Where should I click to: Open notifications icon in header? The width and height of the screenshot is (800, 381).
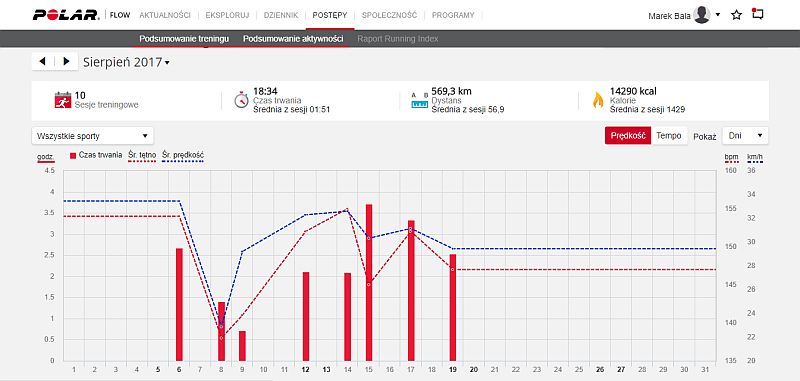click(x=758, y=14)
